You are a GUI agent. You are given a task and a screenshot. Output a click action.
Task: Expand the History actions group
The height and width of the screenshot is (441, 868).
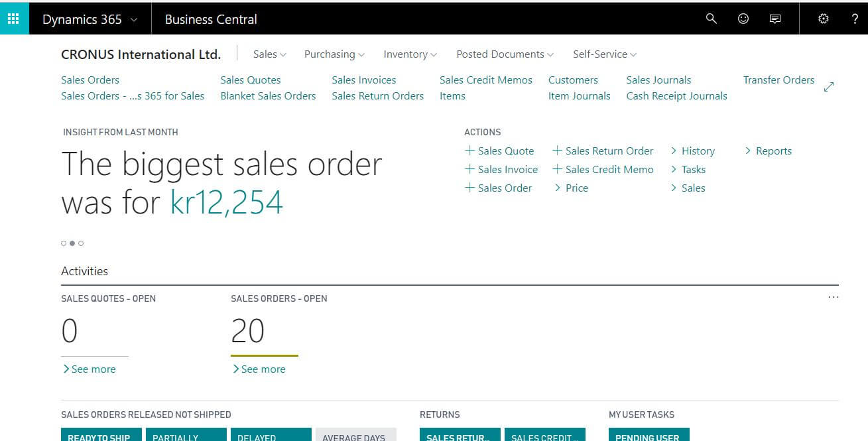point(693,151)
